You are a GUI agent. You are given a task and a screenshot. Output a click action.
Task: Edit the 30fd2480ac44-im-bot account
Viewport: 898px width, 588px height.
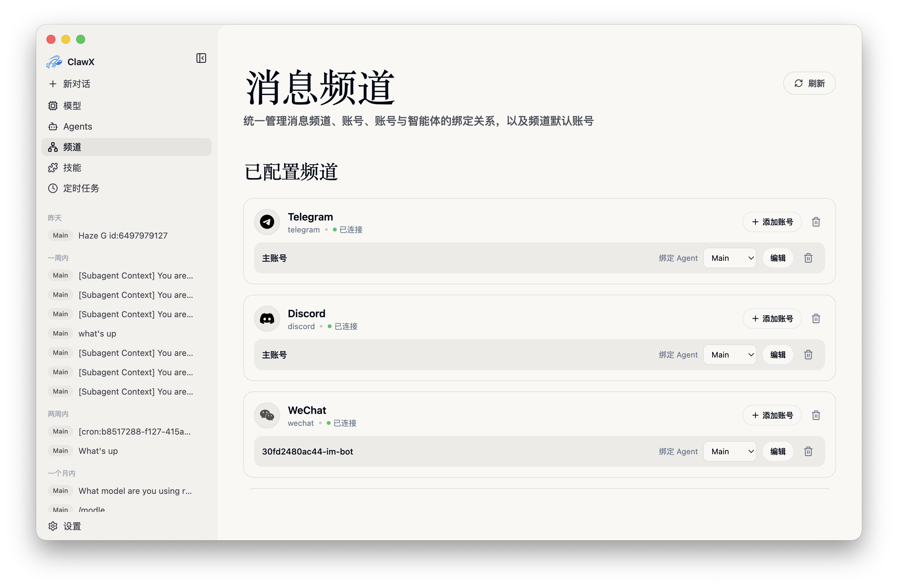tap(778, 451)
